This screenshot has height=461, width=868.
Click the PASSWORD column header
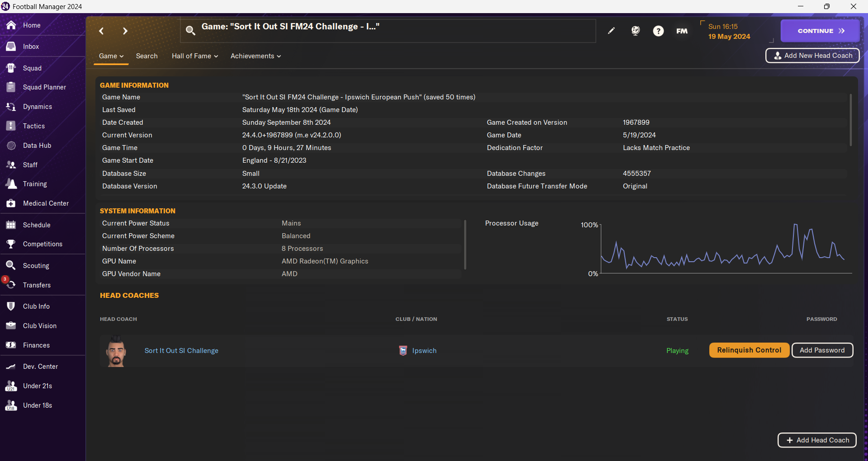(822, 319)
